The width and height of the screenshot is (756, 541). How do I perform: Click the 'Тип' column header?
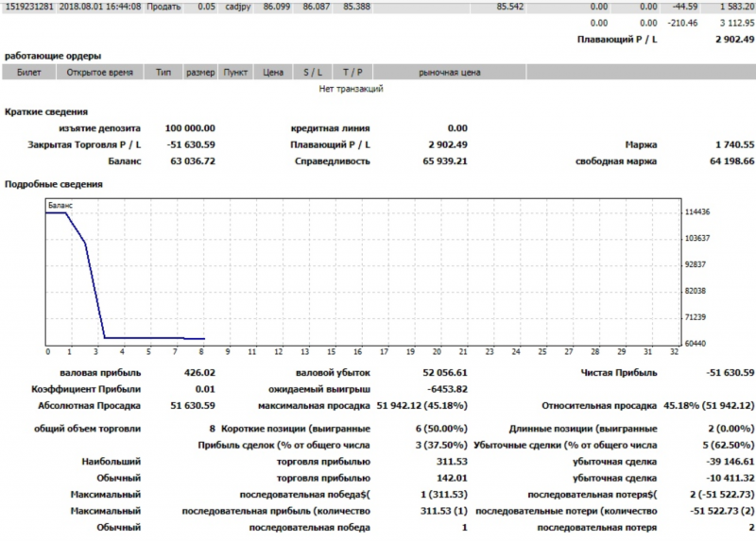tap(163, 73)
